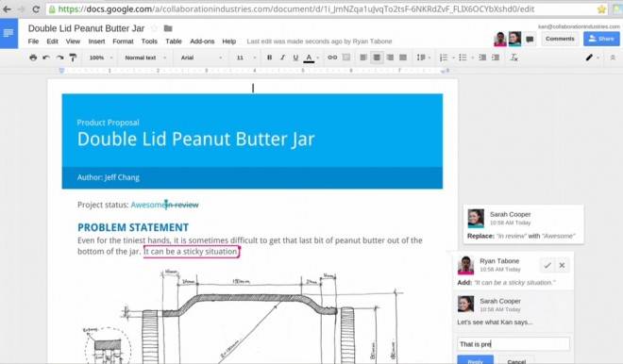Select the Paint format tool
Image resolution: width=623 pixels, height=364 pixels.
click(73, 58)
